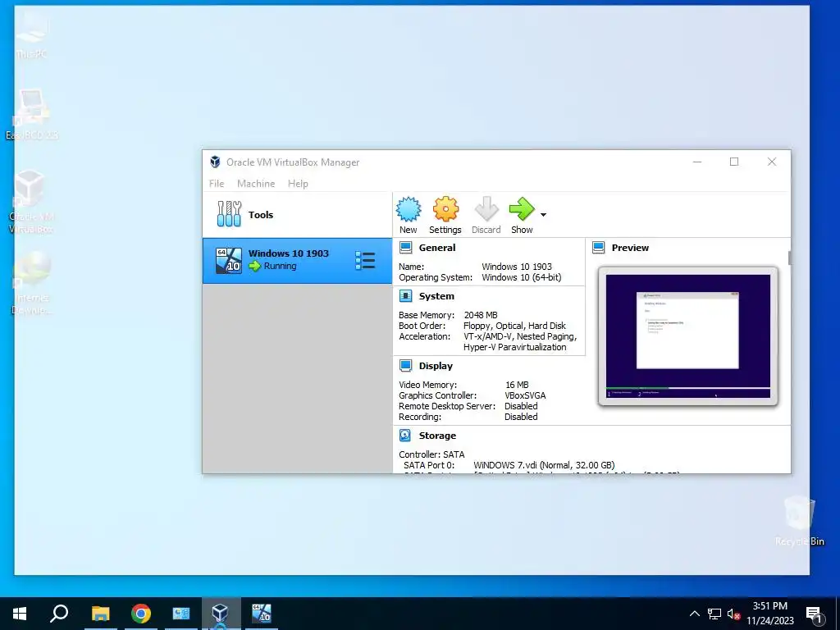Viewport: 840px width, 630px height.
Task: Click the VM preview thumbnail
Action: [688, 336]
